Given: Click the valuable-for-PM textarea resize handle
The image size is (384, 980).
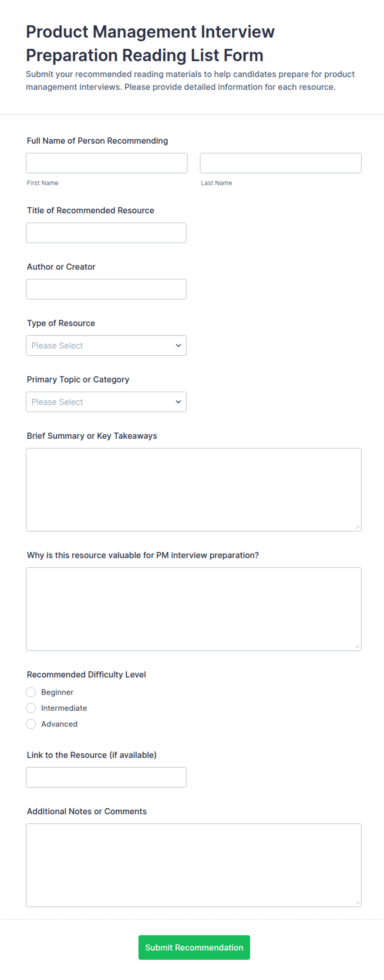Looking at the screenshot, I should click(357, 647).
